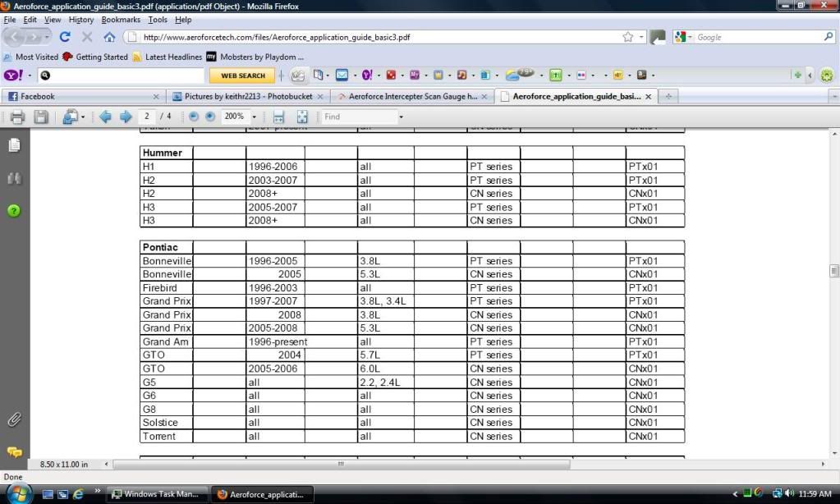Open the History menu
The height and width of the screenshot is (504, 840).
tap(81, 20)
